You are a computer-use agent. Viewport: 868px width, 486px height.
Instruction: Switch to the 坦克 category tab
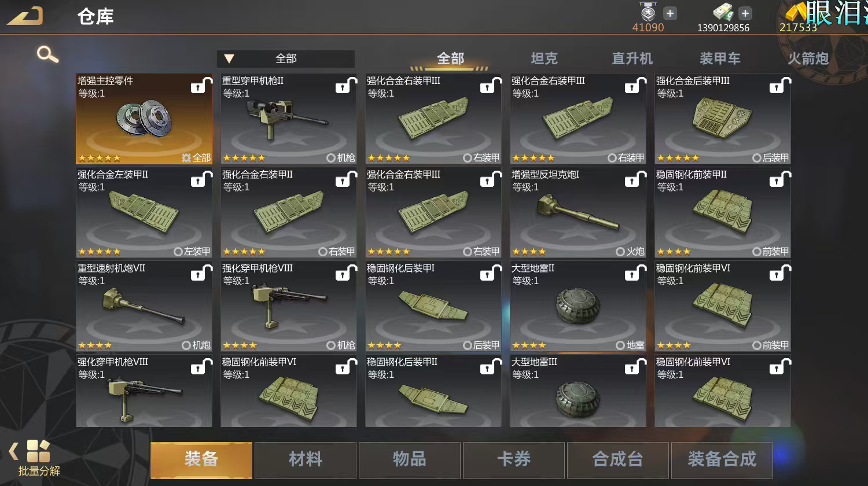544,58
